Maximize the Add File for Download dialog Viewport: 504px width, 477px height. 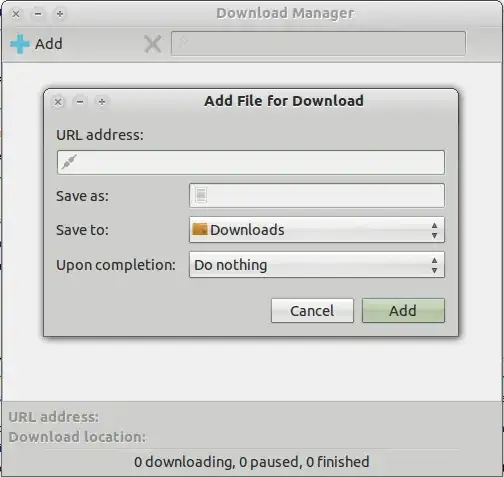102,102
